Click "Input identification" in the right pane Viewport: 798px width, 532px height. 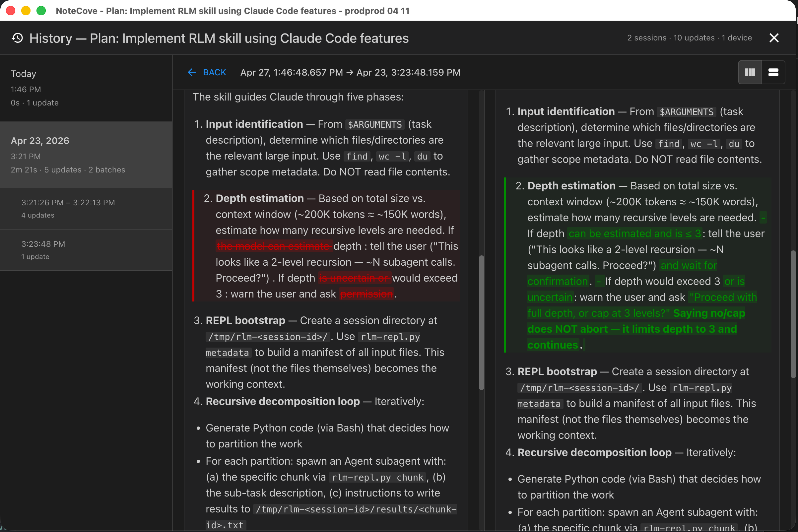[x=566, y=112]
